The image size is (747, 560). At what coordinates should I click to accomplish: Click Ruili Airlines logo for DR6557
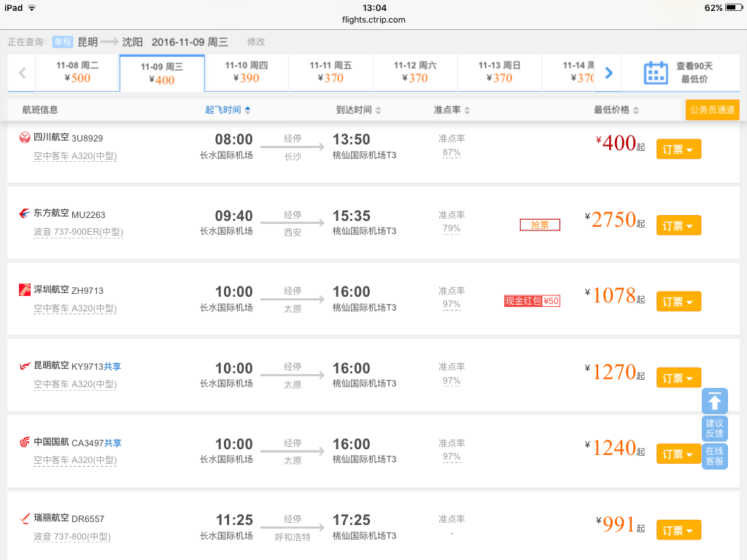coord(25,518)
